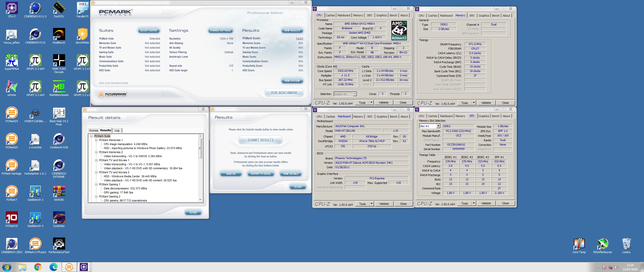This screenshot has width=644, height=272.
Task: Open Graphics tab in Mainboard CPU-Z window
Action: [382, 117]
